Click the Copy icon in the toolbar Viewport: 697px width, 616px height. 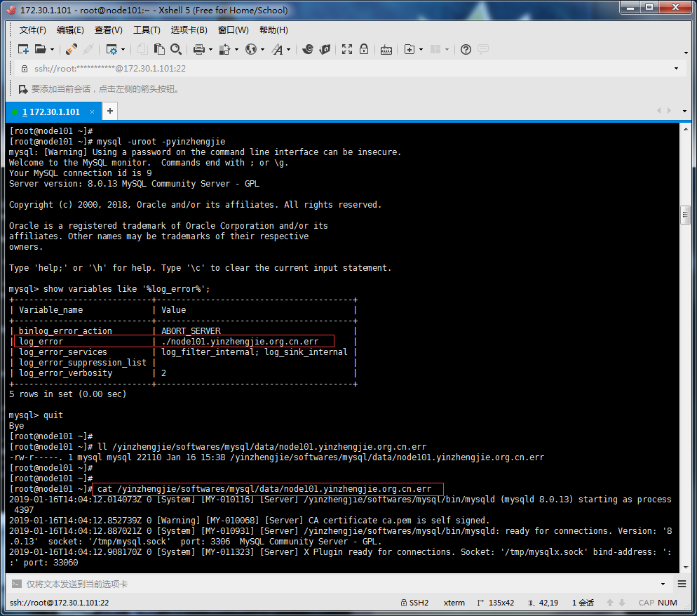click(142, 49)
